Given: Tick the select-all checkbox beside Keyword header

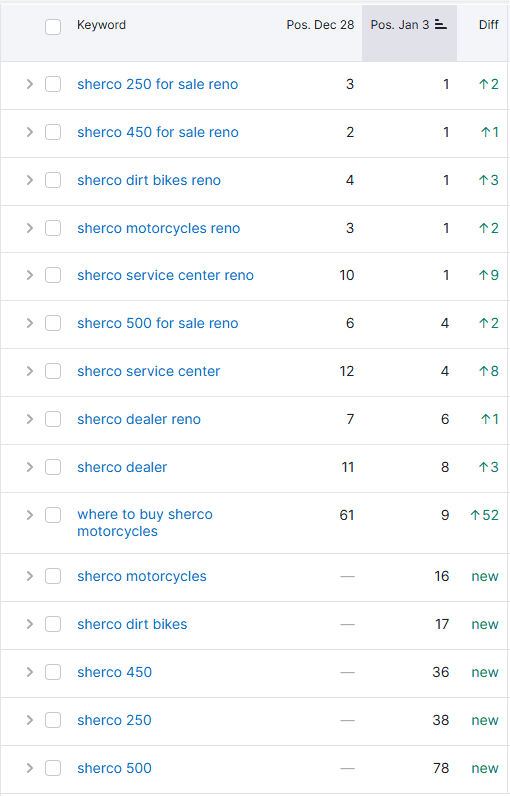Looking at the screenshot, I should coord(53,26).
